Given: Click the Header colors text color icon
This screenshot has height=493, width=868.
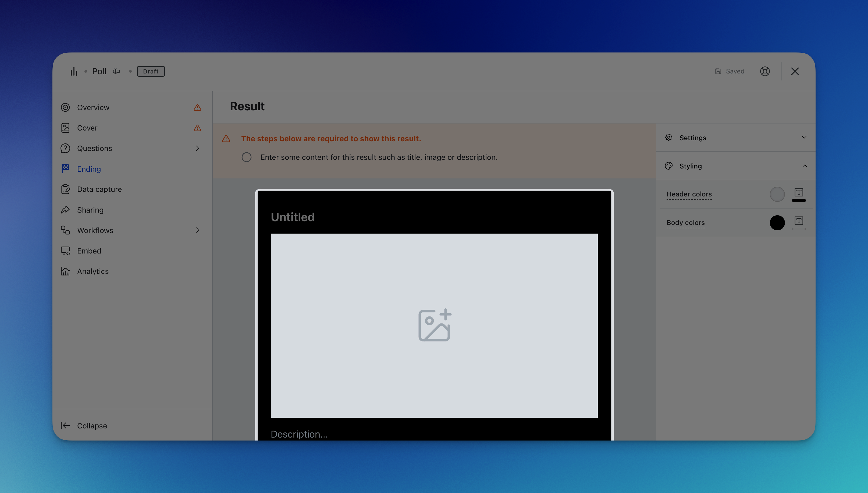Looking at the screenshot, I should point(799,193).
